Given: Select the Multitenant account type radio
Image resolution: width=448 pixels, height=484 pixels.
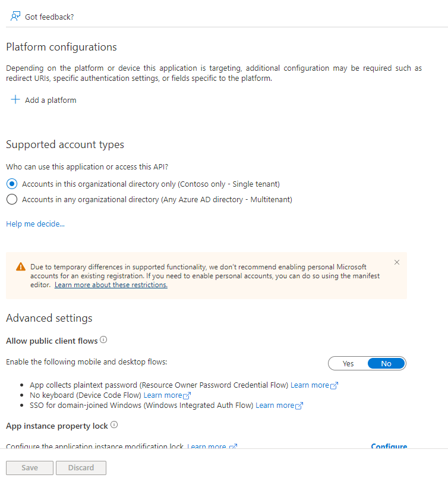Looking at the screenshot, I should pos(12,200).
